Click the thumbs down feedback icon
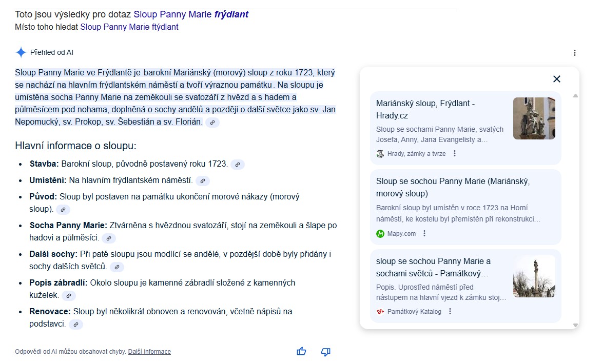 [325, 351]
